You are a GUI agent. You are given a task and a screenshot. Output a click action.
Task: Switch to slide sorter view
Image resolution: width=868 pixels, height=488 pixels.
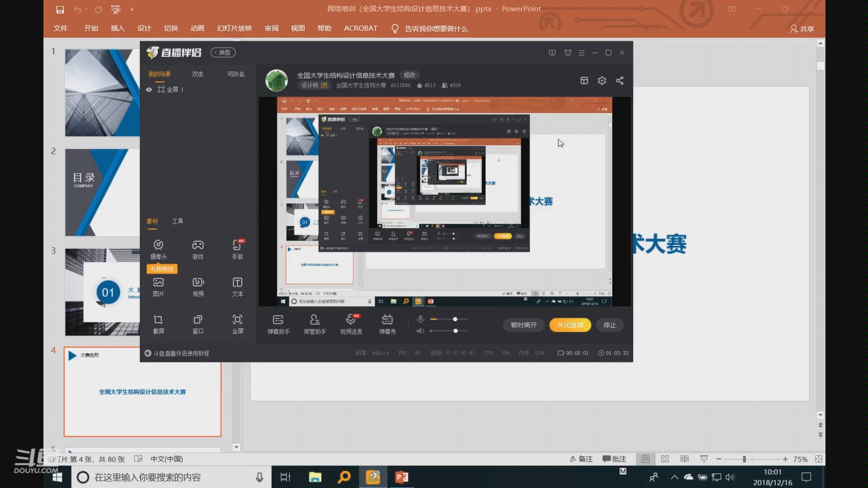tap(665, 459)
